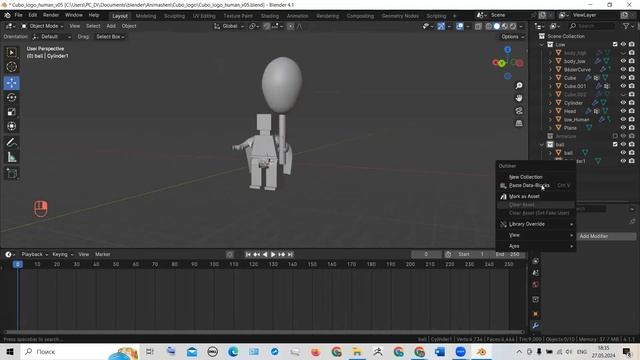
Task: Toggle the camera view icon
Action: coord(519,111)
